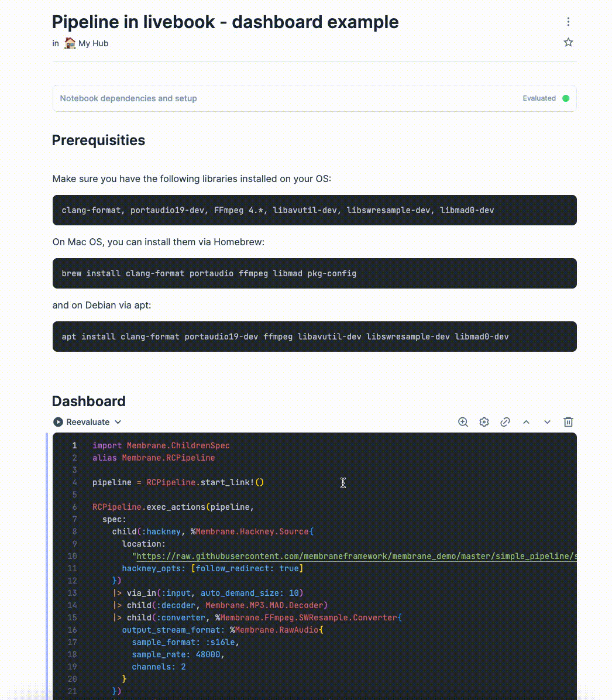Click the Dashboard section heading
Image resolution: width=612 pixels, height=700 pixels.
[89, 401]
